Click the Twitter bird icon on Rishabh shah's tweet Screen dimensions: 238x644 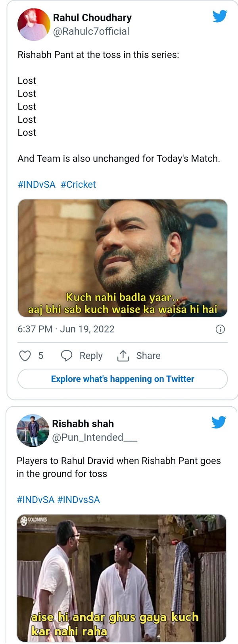219,422
